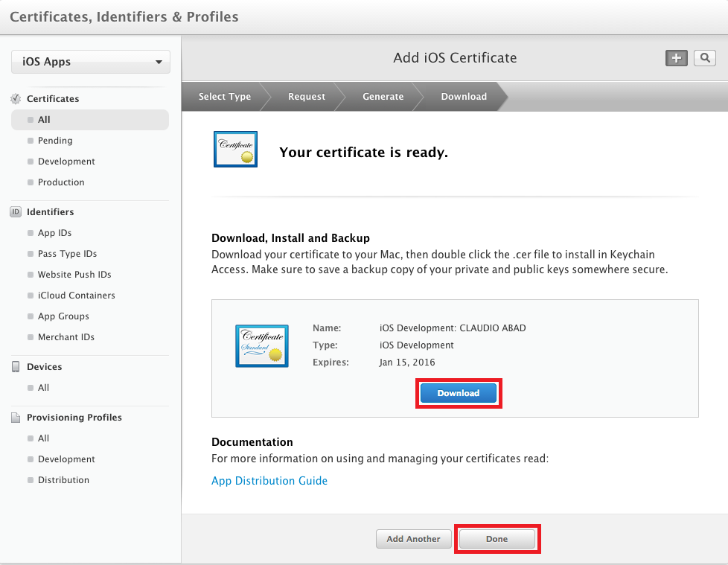Open the search magnifier icon
Viewport: 728px width, 565px height.
705,58
